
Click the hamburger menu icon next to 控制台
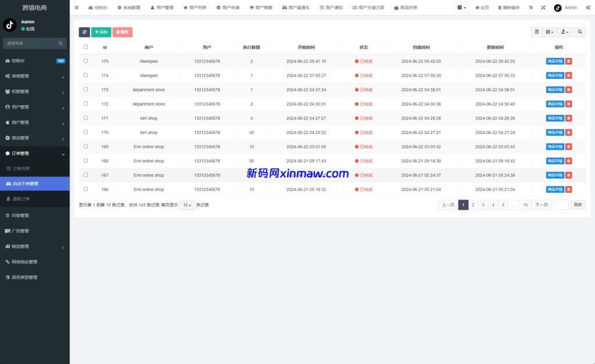(77, 8)
